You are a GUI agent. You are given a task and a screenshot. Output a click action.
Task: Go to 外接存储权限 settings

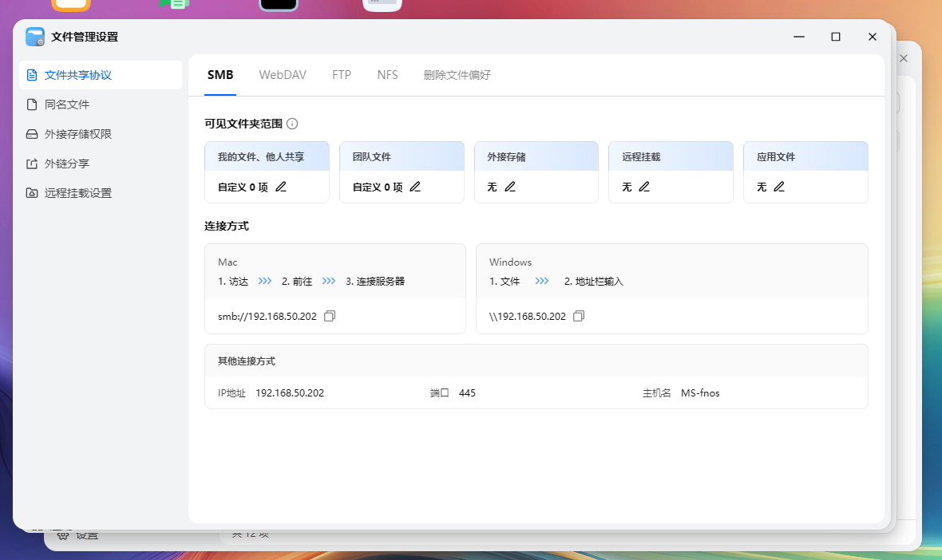(x=78, y=134)
